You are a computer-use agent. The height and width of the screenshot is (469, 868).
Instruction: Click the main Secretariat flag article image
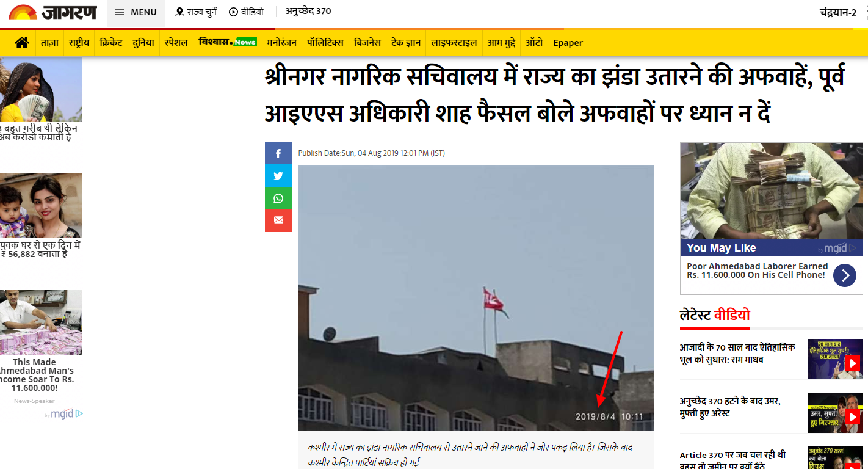point(476,298)
